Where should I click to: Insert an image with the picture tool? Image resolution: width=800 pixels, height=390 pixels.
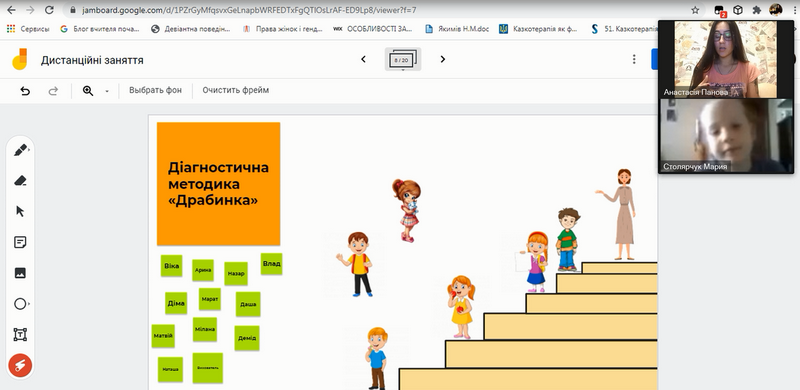(x=20, y=273)
